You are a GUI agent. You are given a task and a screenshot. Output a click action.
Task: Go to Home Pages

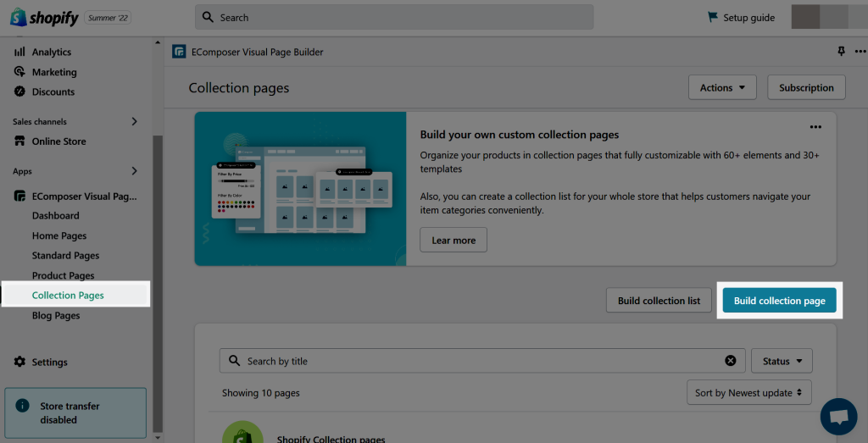pyautogui.click(x=59, y=235)
